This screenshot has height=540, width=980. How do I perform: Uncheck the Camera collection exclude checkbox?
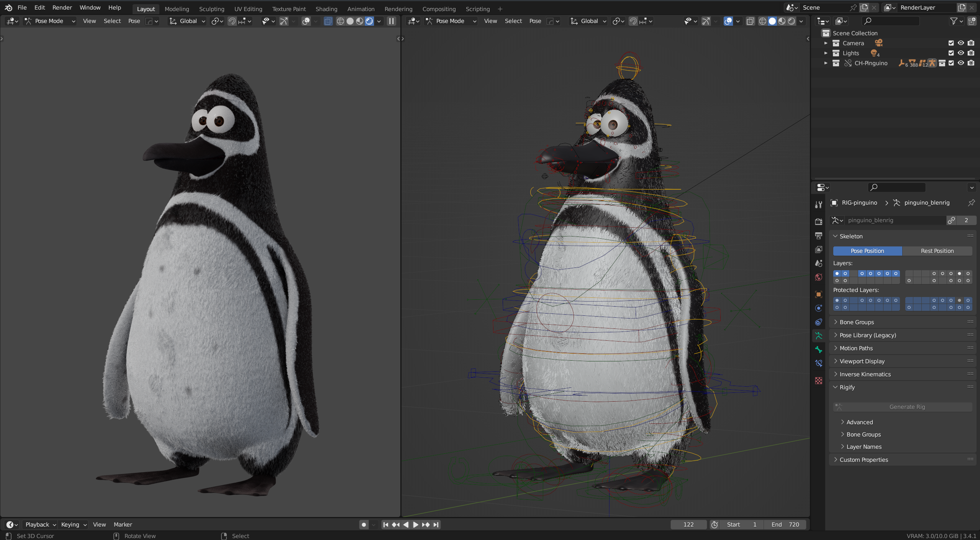951,43
